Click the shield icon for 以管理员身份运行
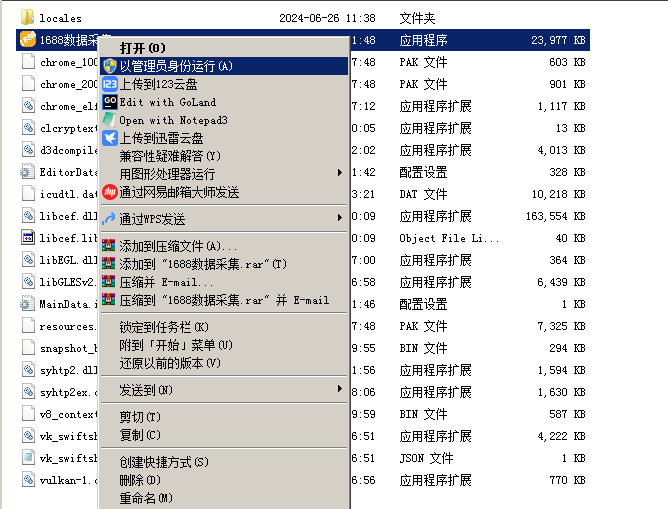The width and height of the screenshot is (668, 509). pos(110,66)
